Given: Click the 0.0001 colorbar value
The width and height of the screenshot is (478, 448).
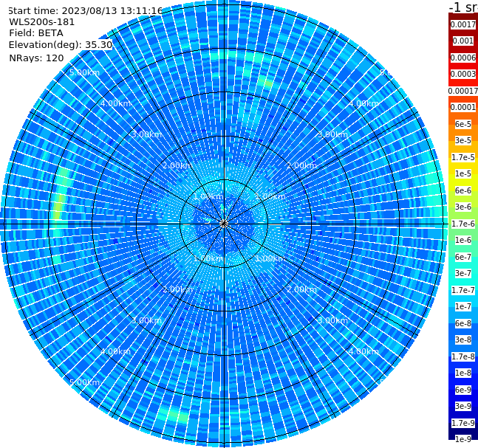Looking at the screenshot, I should point(463,107).
